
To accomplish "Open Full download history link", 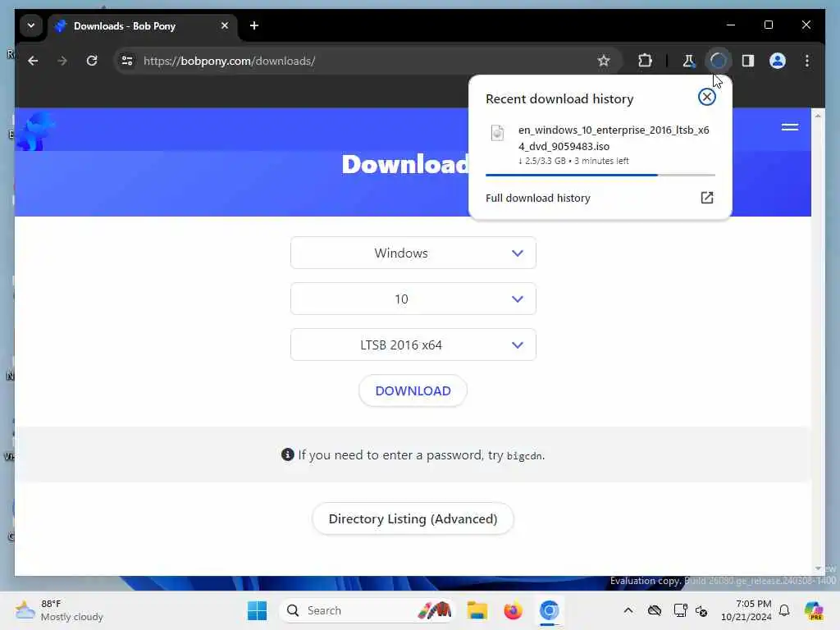I will coord(538,199).
